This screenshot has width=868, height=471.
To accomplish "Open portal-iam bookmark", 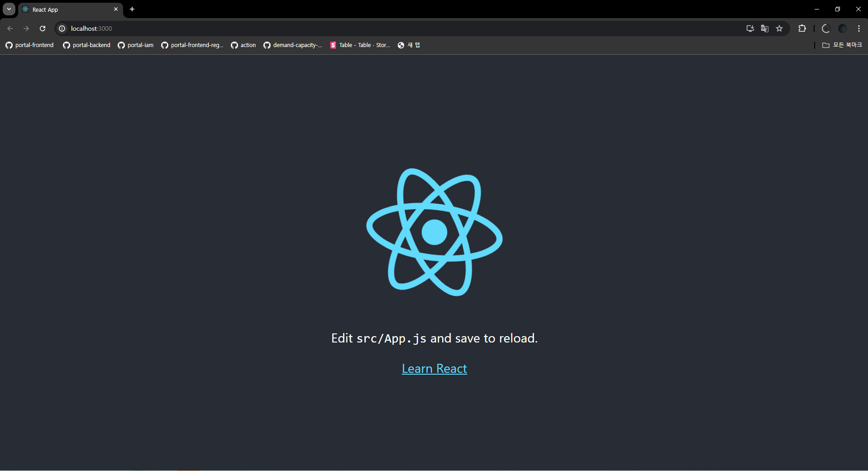I will coord(136,45).
